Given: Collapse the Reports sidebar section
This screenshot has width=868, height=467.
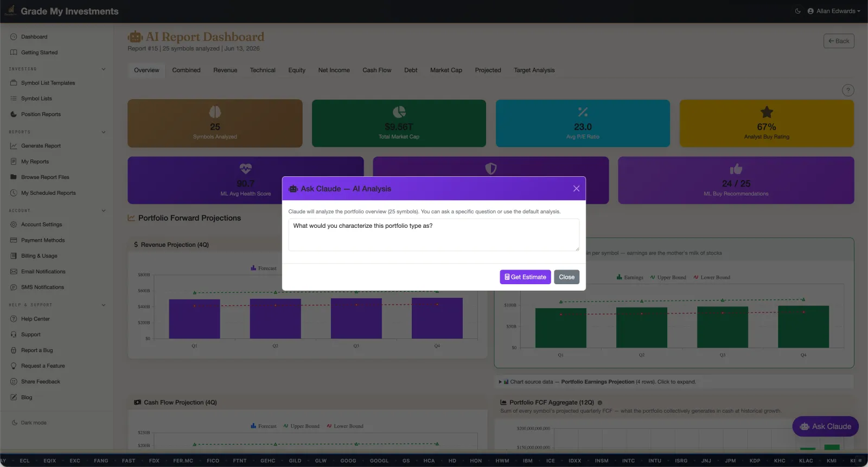Looking at the screenshot, I should [104, 132].
